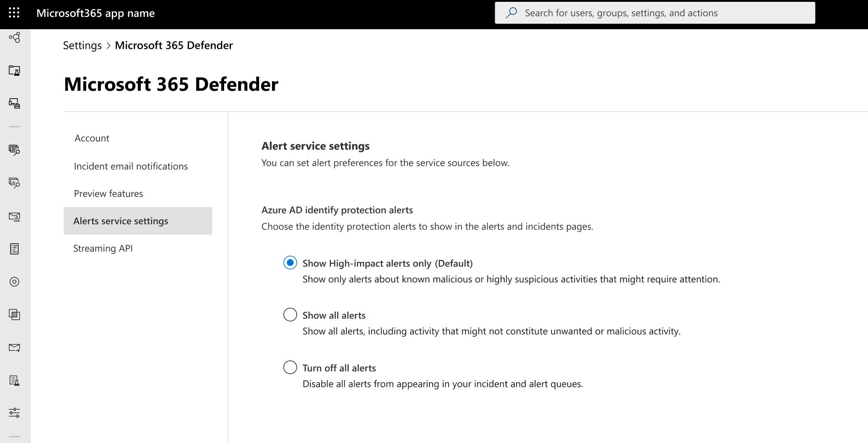Select the Turn off all alerts option
Image resolution: width=868 pixels, height=443 pixels.
click(290, 367)
